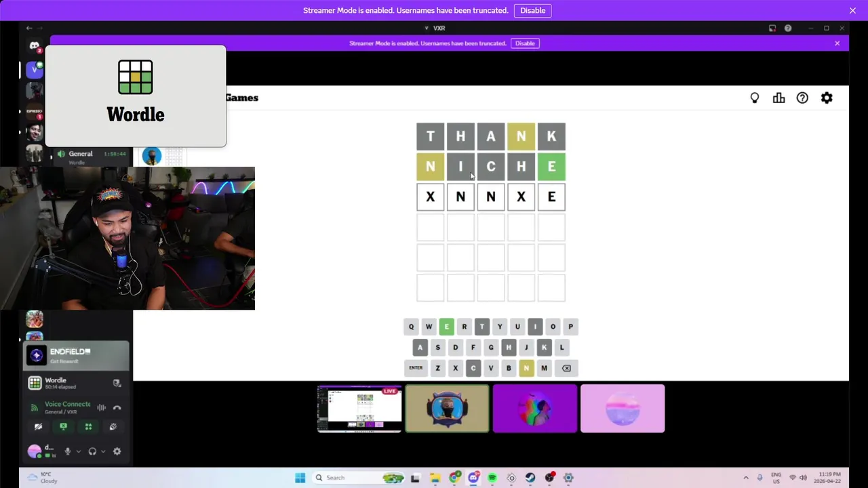
Task: Open Discord user settings gear
Action: 117,451
